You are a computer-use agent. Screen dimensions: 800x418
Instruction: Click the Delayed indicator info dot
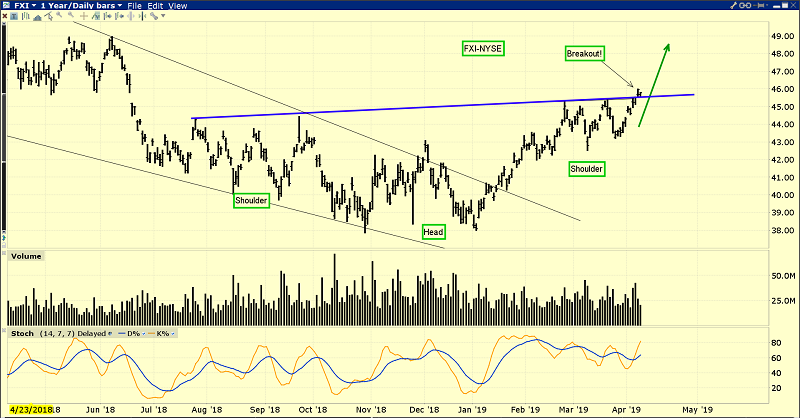110,334
